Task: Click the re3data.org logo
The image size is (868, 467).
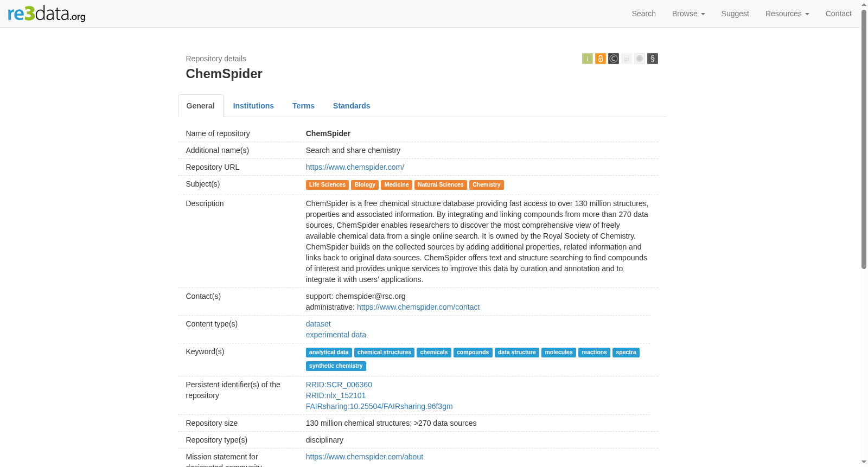Action: 47,14
